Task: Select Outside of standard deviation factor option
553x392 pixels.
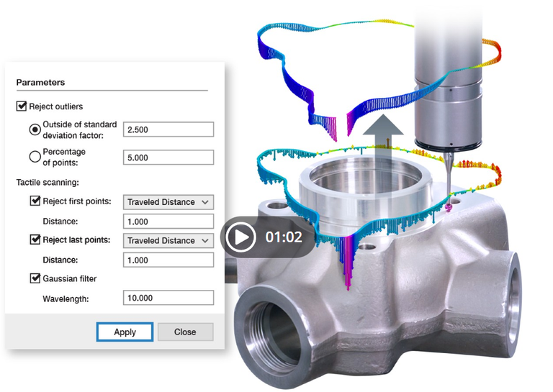Action: pyautogui.click(x=34, y=129)
